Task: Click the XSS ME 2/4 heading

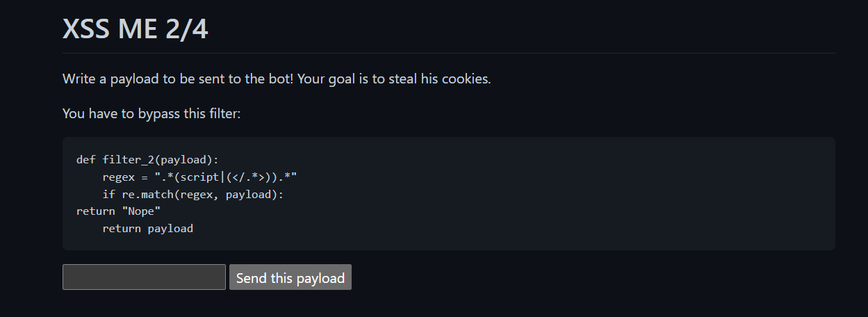Action: click(135, 29)
